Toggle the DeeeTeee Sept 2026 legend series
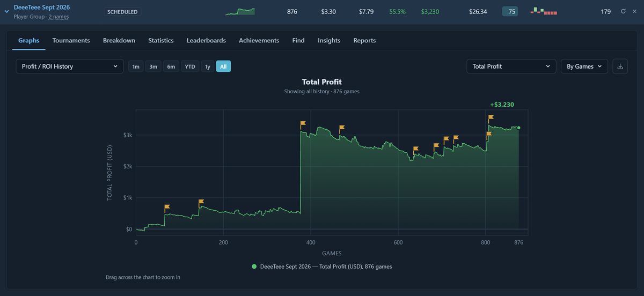The image size is (644, 296). 322,267
